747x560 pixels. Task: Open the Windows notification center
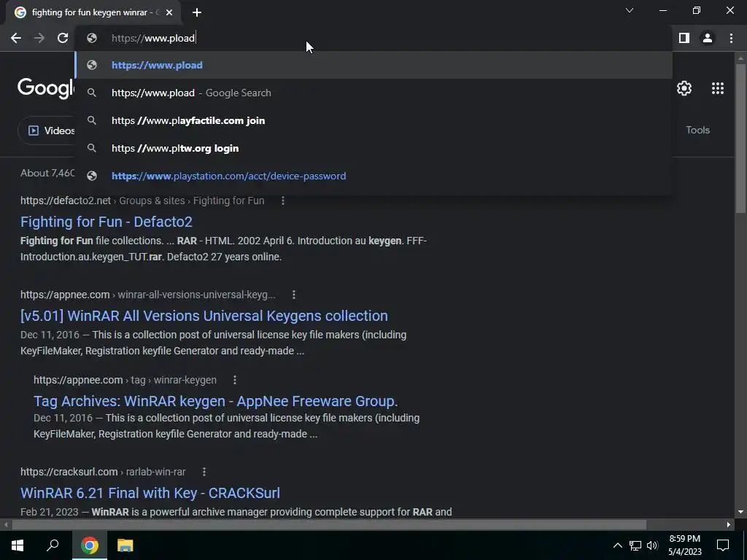point(723,545)
